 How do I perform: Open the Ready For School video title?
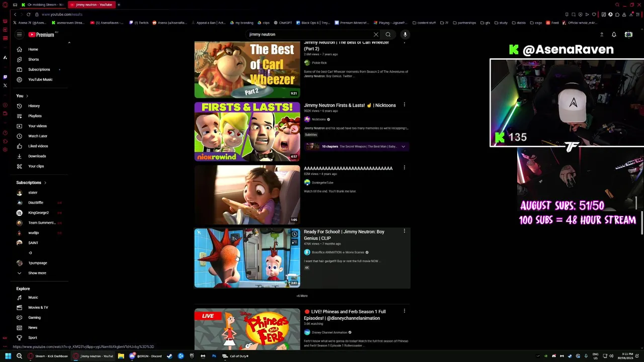[344, 235]
